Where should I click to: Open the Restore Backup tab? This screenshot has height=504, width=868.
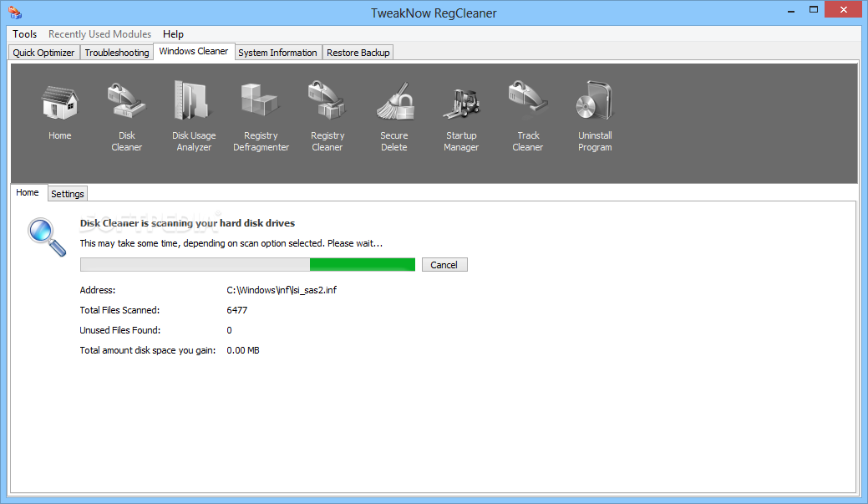[x=358, y=53]
